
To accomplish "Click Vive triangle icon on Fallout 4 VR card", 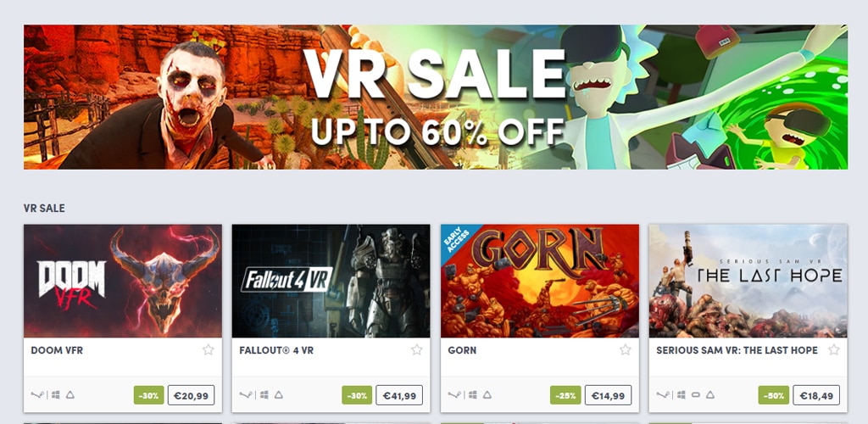I will tap(278, 394).
